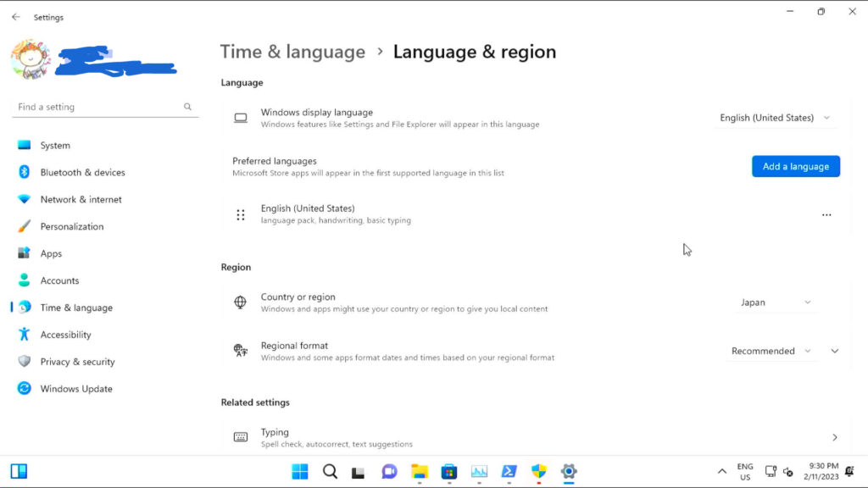Viewport: 868px width, 488px height.
Task: Click the chevron on the Typing row
Action: tap(835, 438)
